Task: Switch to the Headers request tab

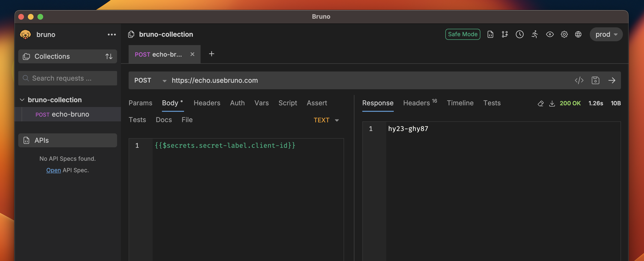Action: coord(207,103)
